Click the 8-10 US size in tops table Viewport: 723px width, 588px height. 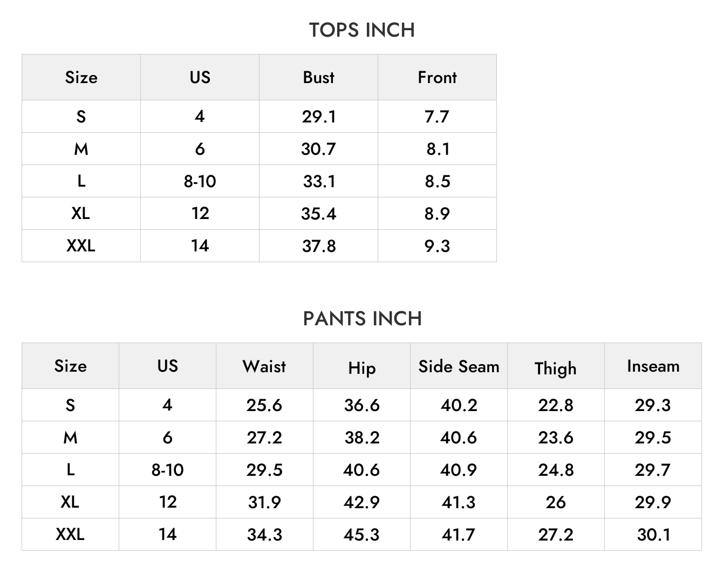pyautogui.click(x=200, y=181)
